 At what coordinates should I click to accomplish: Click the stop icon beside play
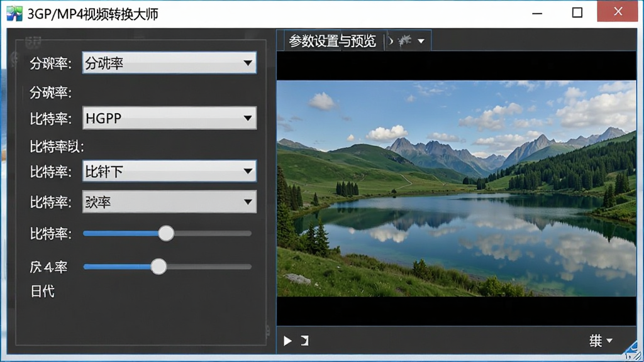click(305, 340)
